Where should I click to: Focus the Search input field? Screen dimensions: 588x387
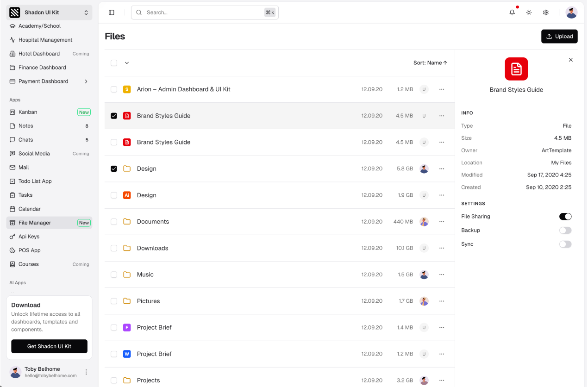205,12
